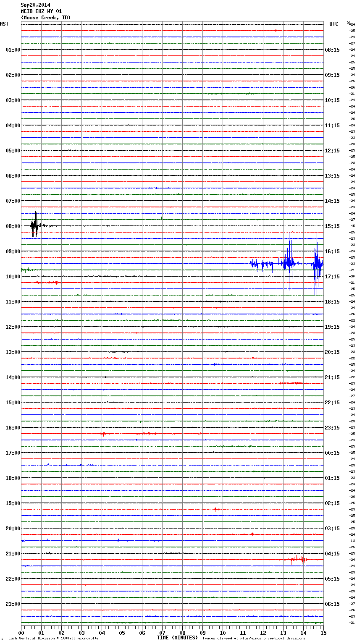Screen dimensions: 357x644
Task: Click the '04:00' MST time label
Action: pos(13,126)
